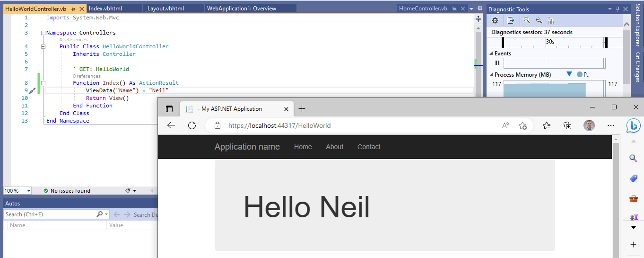Select the HelloWorldController.vb tab
Image resolution: width=644 pixels, height=258 pixels.
pos(35,9)
